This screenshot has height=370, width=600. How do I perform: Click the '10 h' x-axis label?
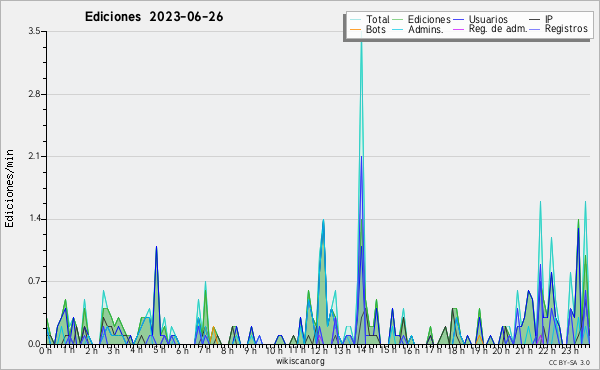pyautogui.click(x=274, y=351)
